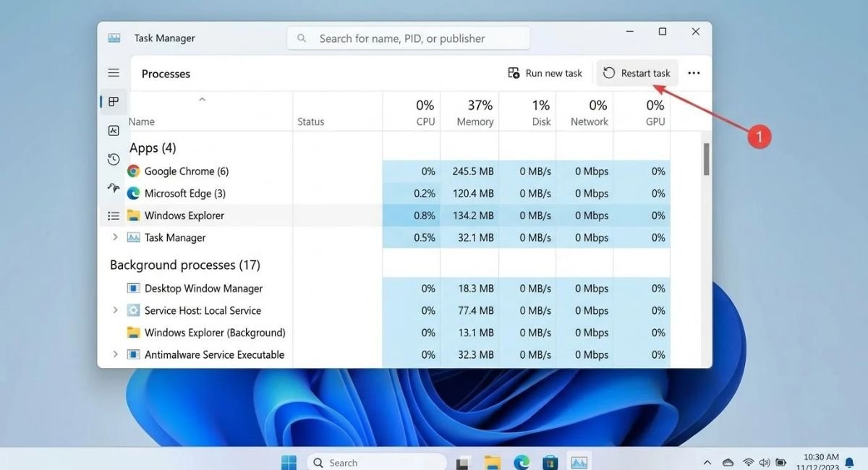Click the Windows Explorer (Background) folder icon
Image resolution: width=868 pixels, height=470 pixels.
pyautogui.click(x=133, y=333)
